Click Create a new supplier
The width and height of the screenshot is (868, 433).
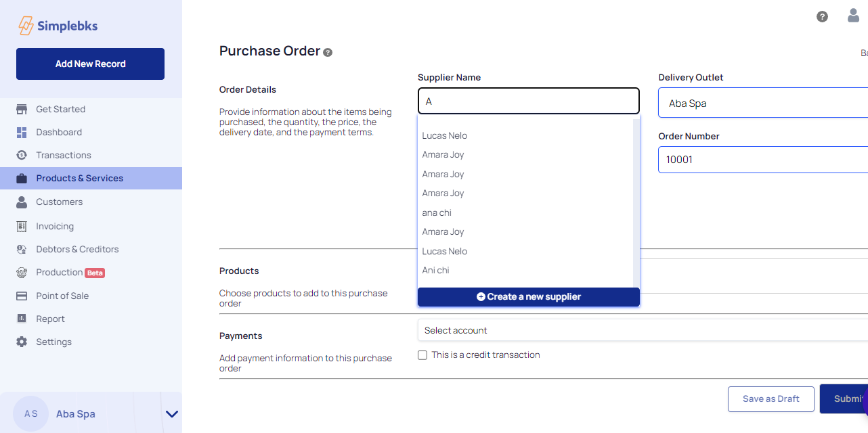click(529, 296)
